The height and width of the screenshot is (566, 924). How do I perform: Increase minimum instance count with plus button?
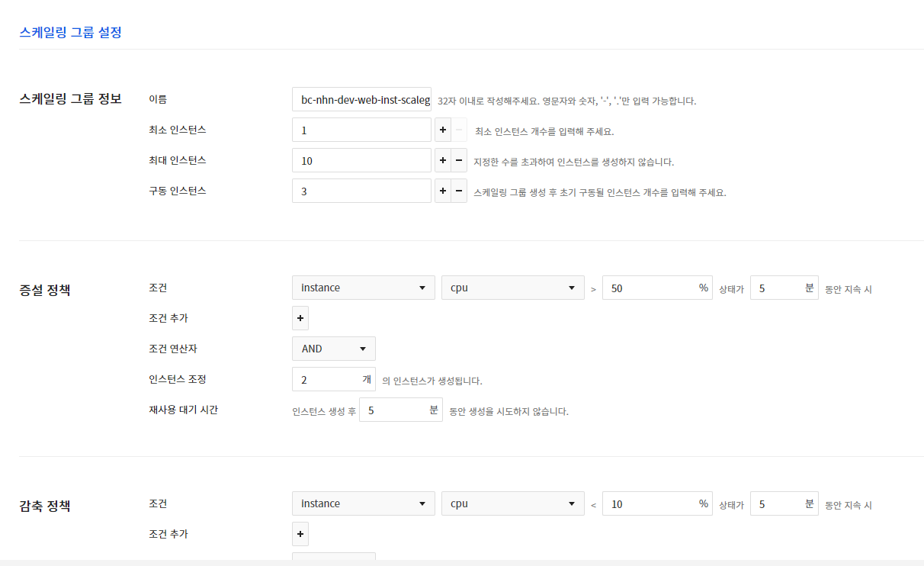[x=442, y=130]
